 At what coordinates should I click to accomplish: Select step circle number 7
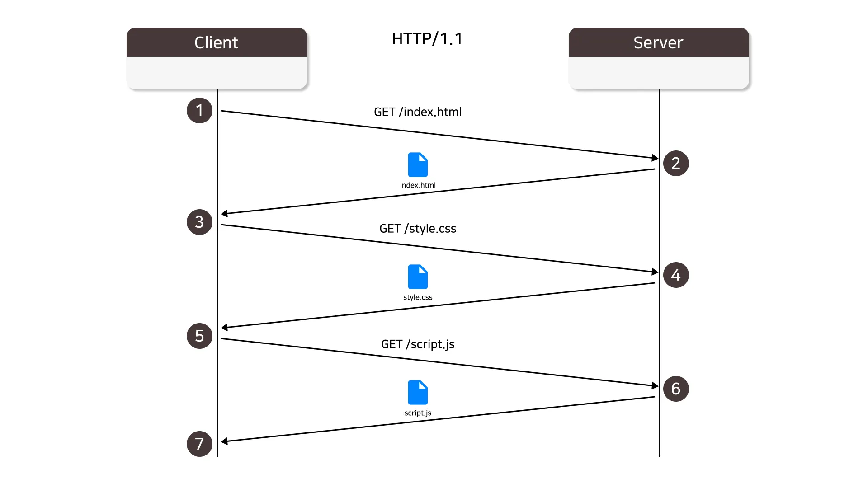point(199,444)
